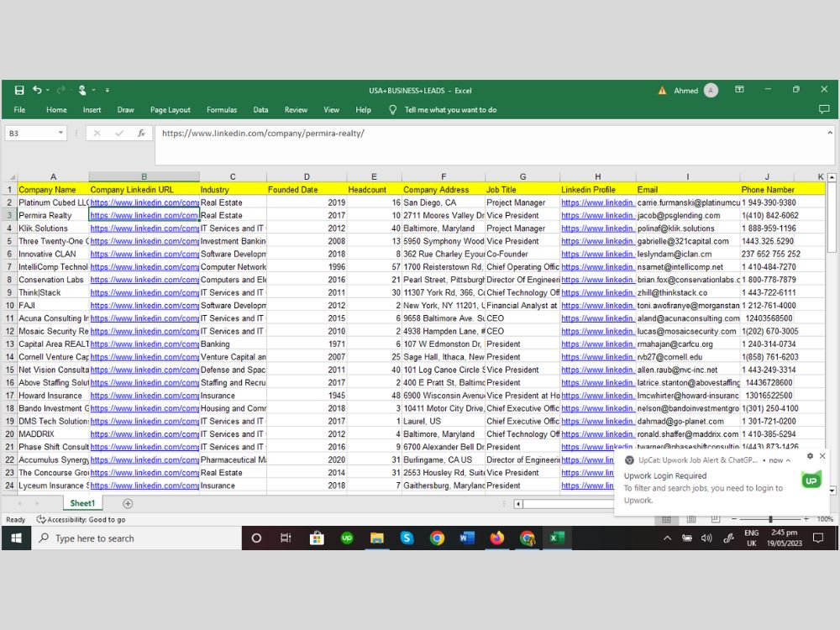Click vertical scrollbar down arrow
Image resolution: width=840 pixels, height=630 pixels.
(832, 491)
